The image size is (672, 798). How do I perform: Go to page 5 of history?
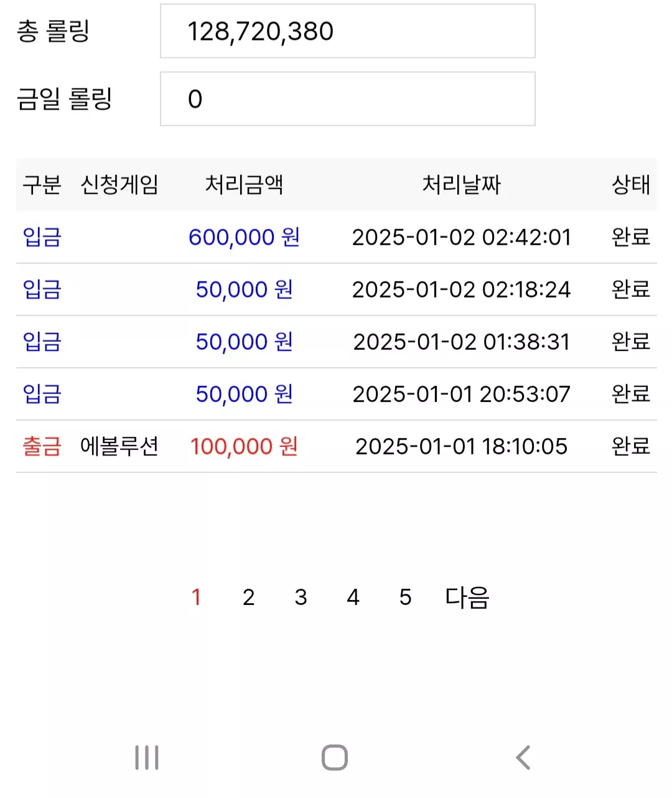[405, 598]
